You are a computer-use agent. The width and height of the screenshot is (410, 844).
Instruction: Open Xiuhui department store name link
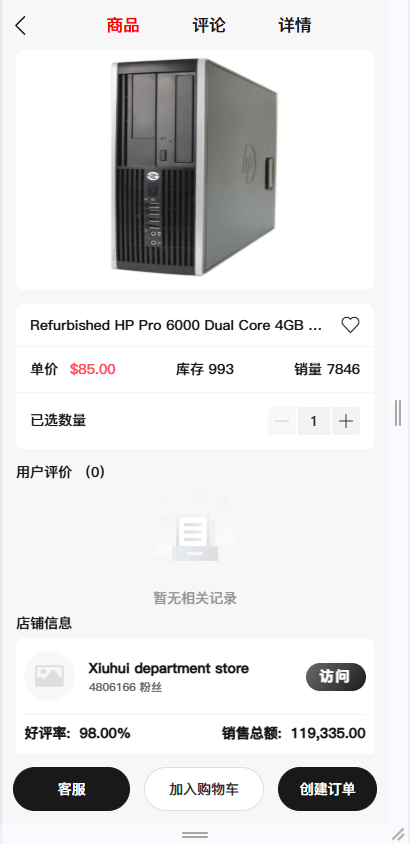168,669
